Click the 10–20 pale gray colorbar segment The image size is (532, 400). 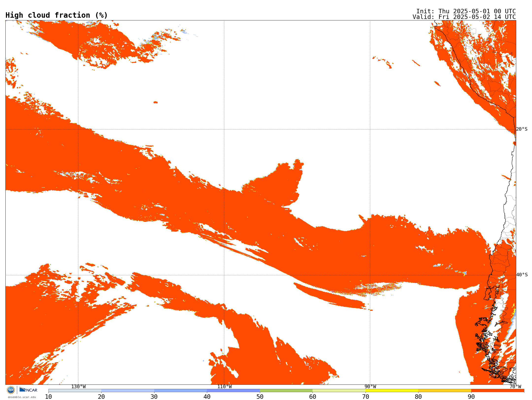coord(75,391)
